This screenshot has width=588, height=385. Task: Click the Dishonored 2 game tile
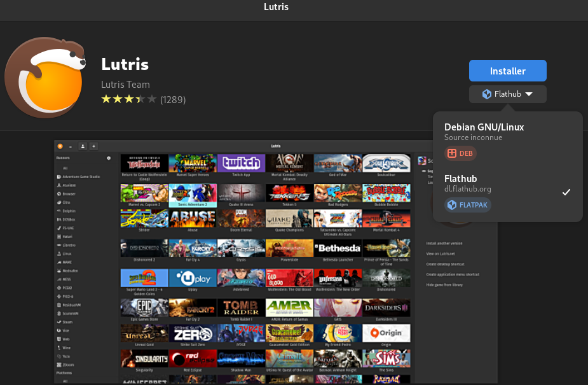coord(144,251)
